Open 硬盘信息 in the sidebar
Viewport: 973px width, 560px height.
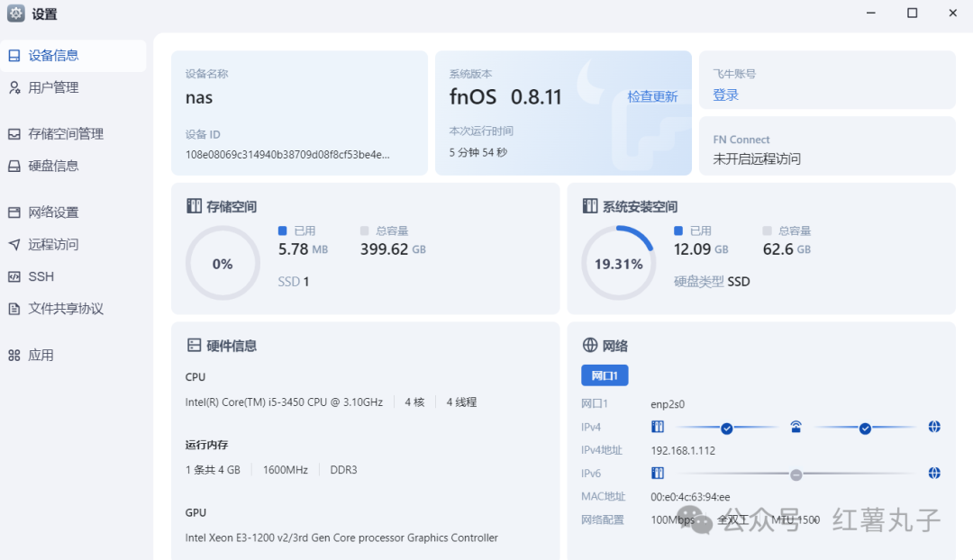(x=73, y=166)
